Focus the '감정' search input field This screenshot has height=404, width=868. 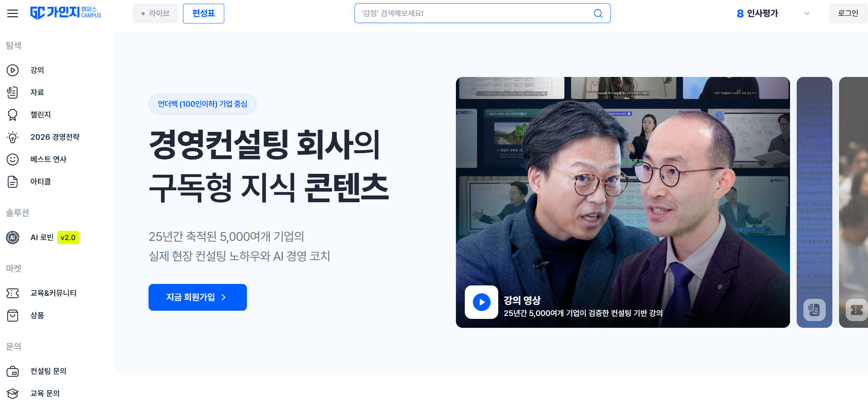click(x=482, y=13)
